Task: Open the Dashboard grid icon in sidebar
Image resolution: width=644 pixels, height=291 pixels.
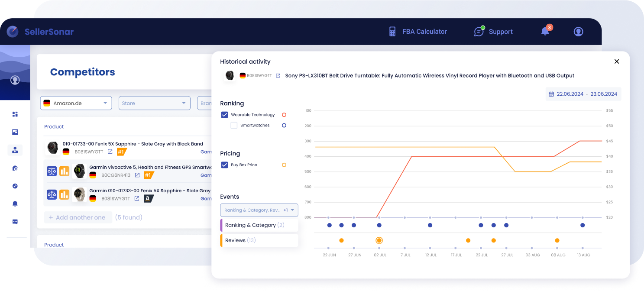Action: coord(15,114)
